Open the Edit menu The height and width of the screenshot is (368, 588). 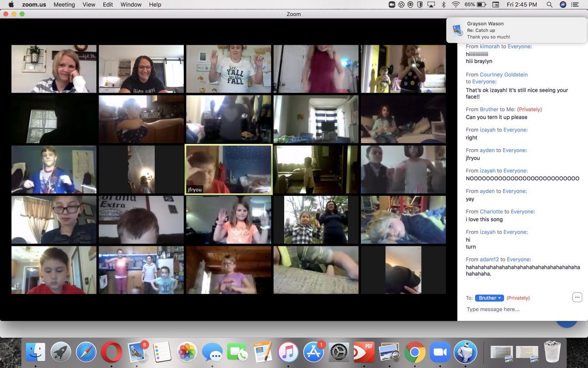tap(108, 4)
